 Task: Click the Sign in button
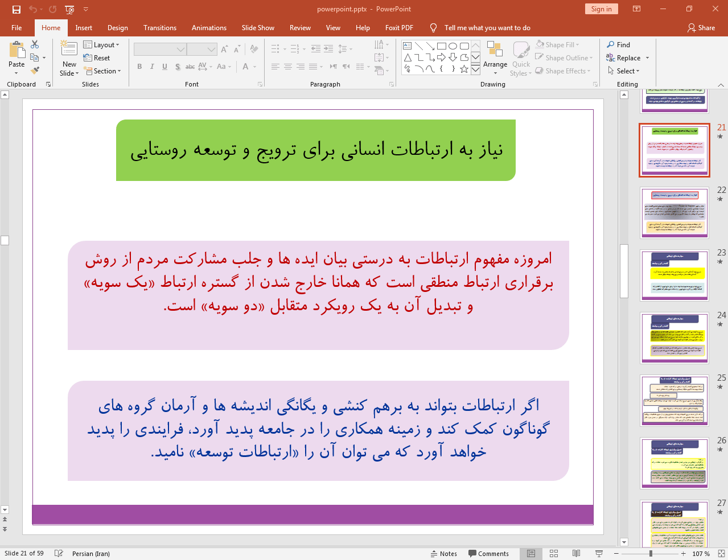[x=601, y=9]
